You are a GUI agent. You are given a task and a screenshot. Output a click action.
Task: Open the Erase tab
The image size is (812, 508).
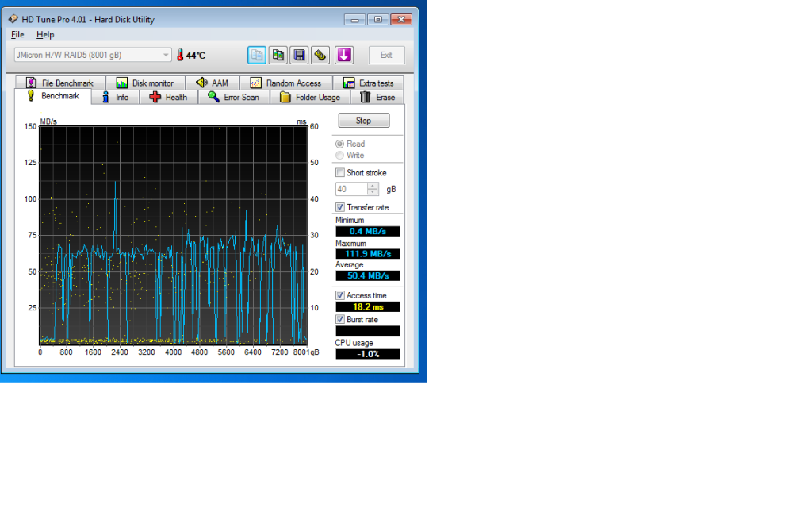377,98
